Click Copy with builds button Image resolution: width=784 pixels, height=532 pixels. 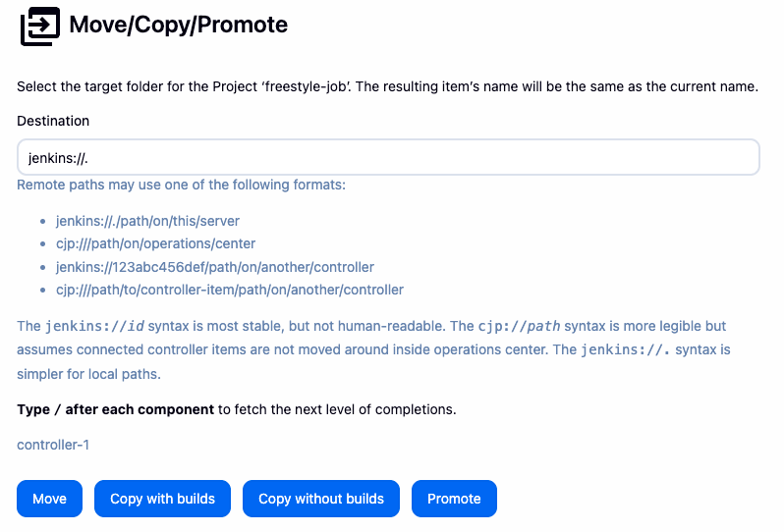point(162,499)
